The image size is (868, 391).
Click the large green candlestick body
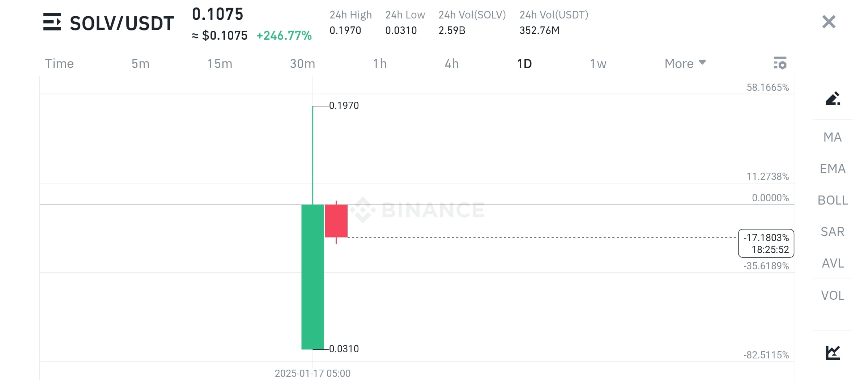[313, 277]
